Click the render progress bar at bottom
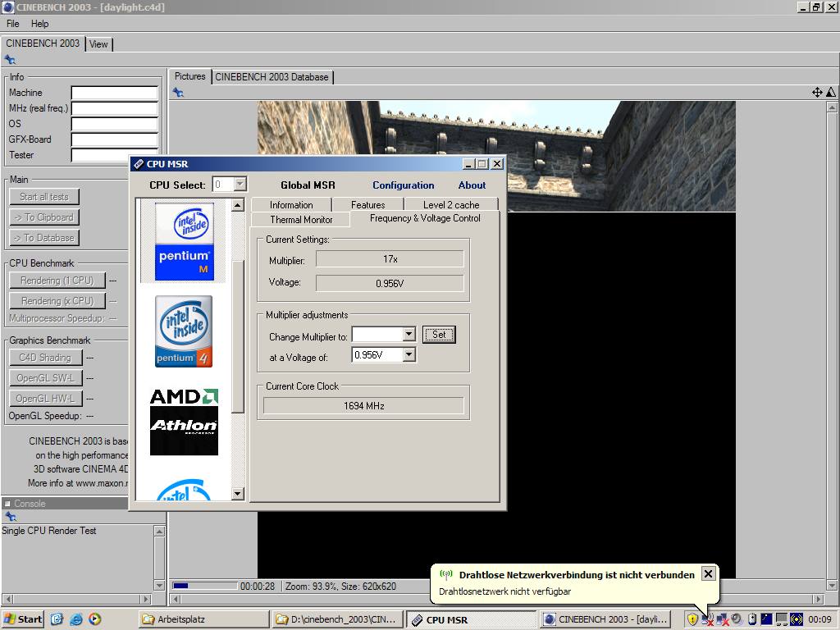This screenshot has height=630, width=840. pyautogui.click(x=204, y=586)
